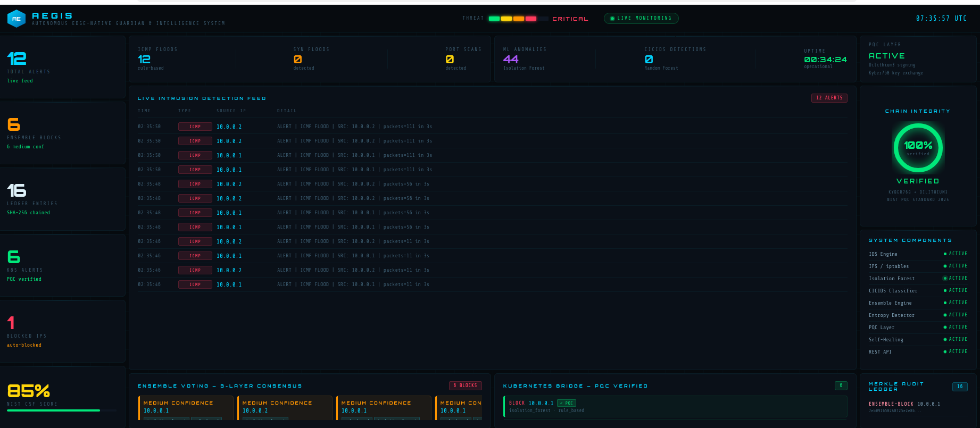Click the VERIFIED label under the ring

click(918, 181)
